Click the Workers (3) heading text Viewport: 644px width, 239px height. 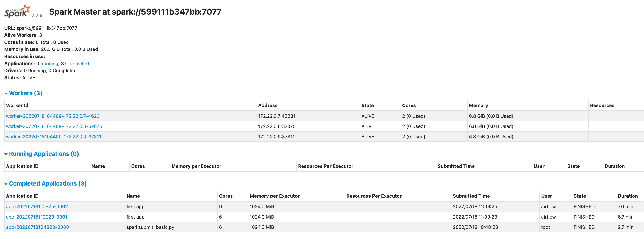(x=26, y=93)
